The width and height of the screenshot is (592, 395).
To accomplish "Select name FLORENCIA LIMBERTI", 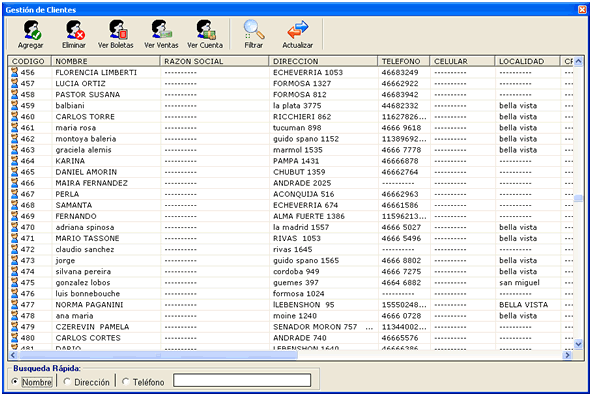I will point(96,72).
